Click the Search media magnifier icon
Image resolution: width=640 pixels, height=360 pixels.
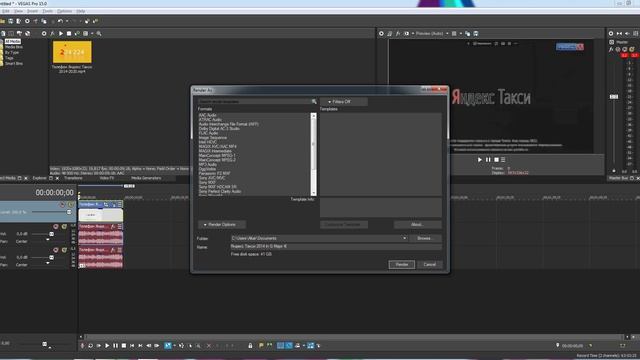pyautogui.click(x=99, y=33)
